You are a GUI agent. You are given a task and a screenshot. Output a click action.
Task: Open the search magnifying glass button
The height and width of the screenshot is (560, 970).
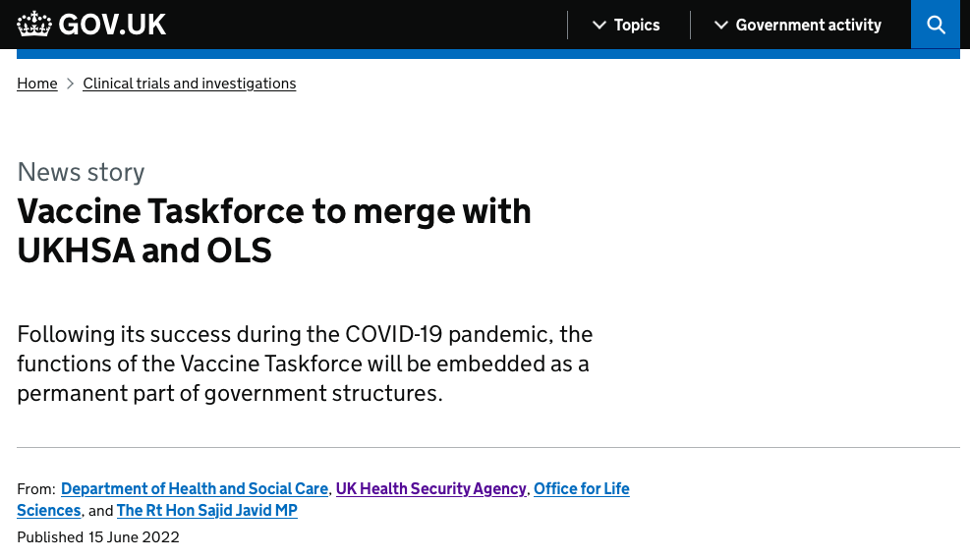(x=936, y=25)
